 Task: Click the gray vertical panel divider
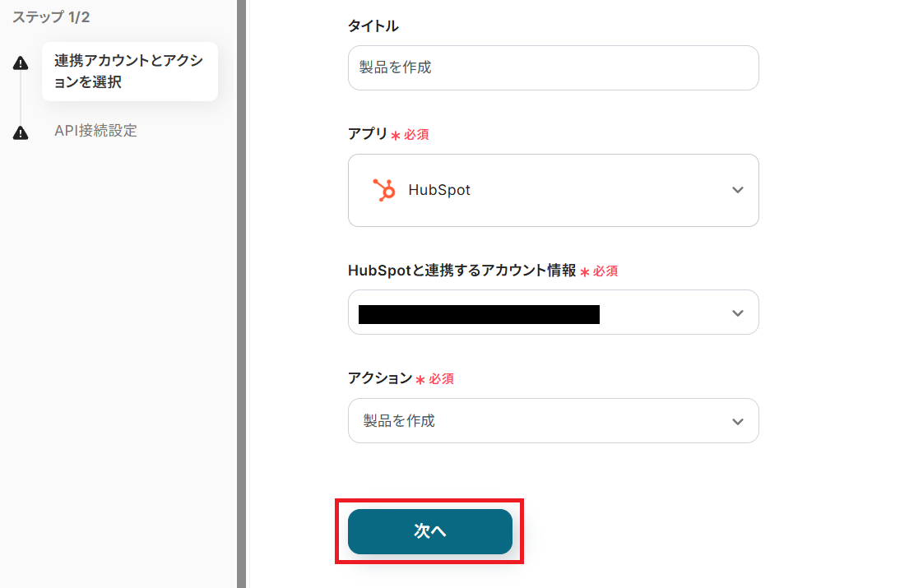[241, 294]
